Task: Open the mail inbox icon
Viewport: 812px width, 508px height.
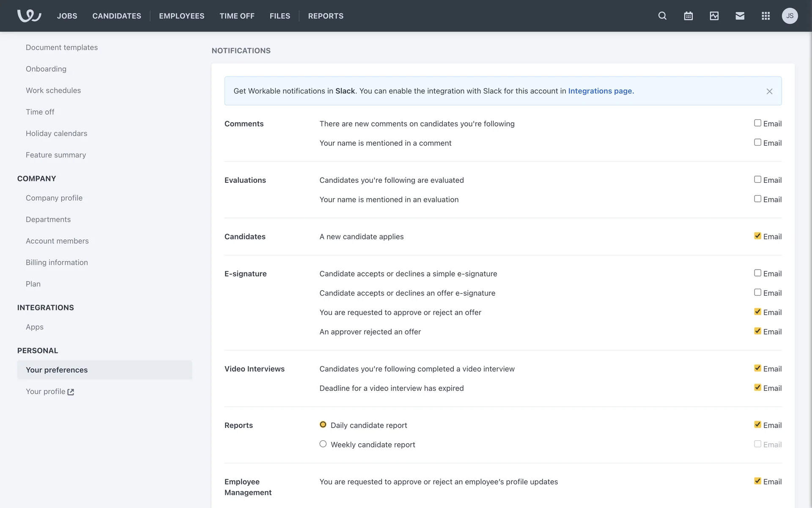Action: (740, 16)
